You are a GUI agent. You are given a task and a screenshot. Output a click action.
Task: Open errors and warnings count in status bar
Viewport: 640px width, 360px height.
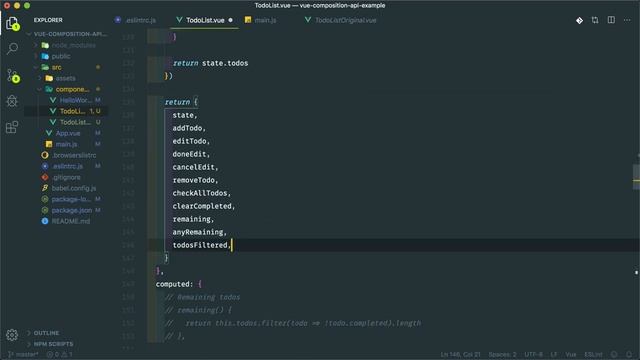[x=59, y=354]
